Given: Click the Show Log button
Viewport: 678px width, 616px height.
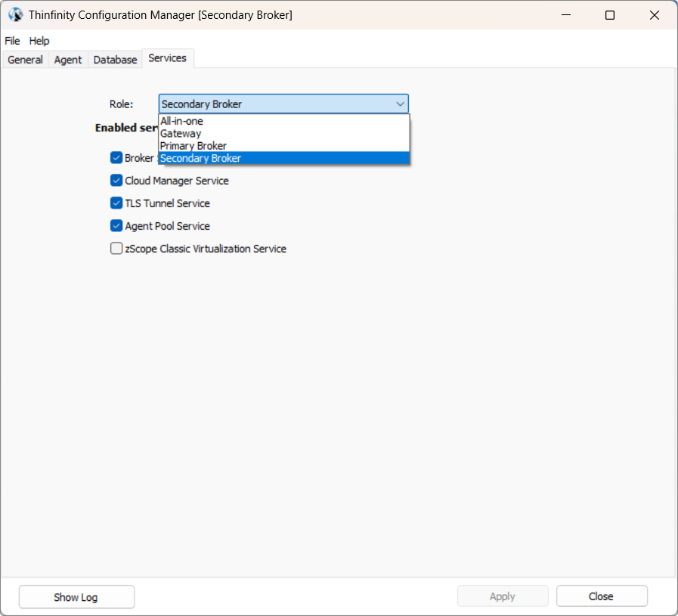Looking at the screenshot, I should 76,596.
